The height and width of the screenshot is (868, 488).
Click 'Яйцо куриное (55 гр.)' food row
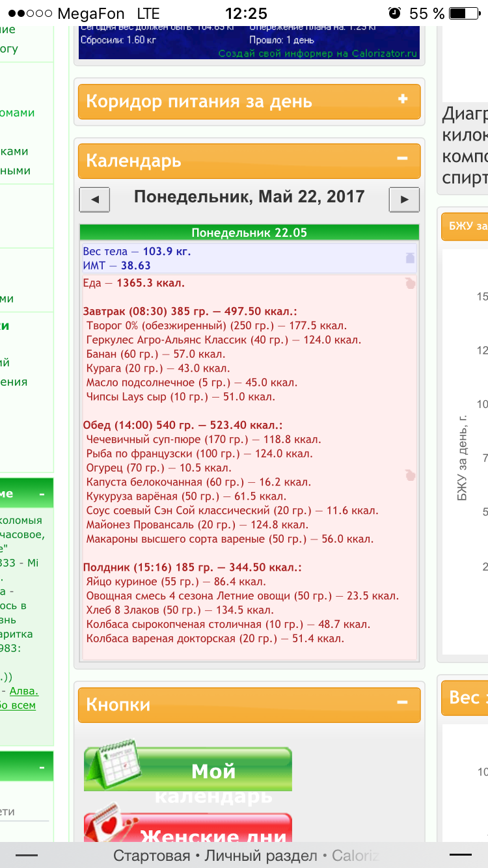(176, 582)
